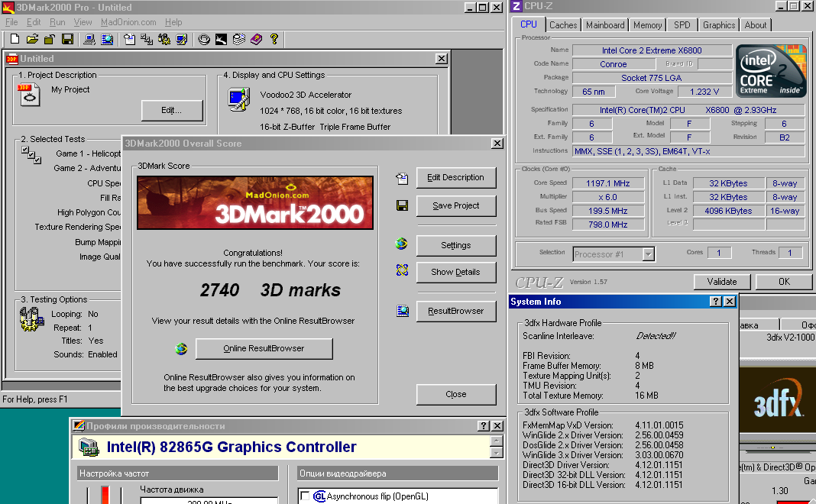Viewport: 816px width, 504px height.
Task: Switch to the SPD tab in CPU-Z
Action: 682,25
